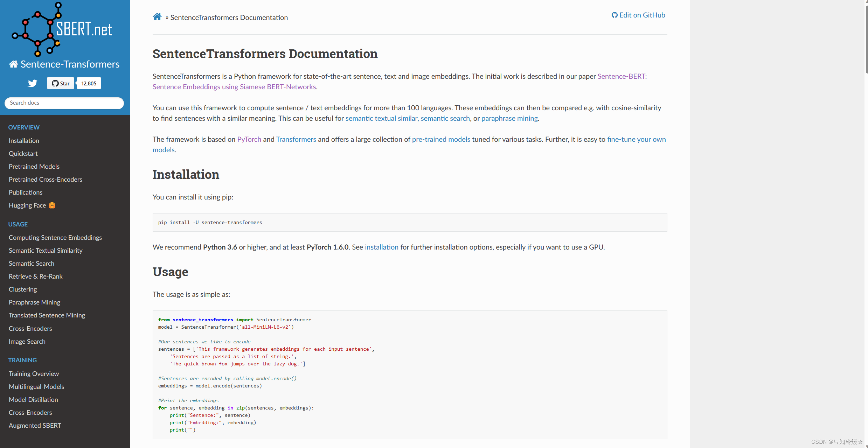Open Installation in sidebar

click(x=24, y=140)
